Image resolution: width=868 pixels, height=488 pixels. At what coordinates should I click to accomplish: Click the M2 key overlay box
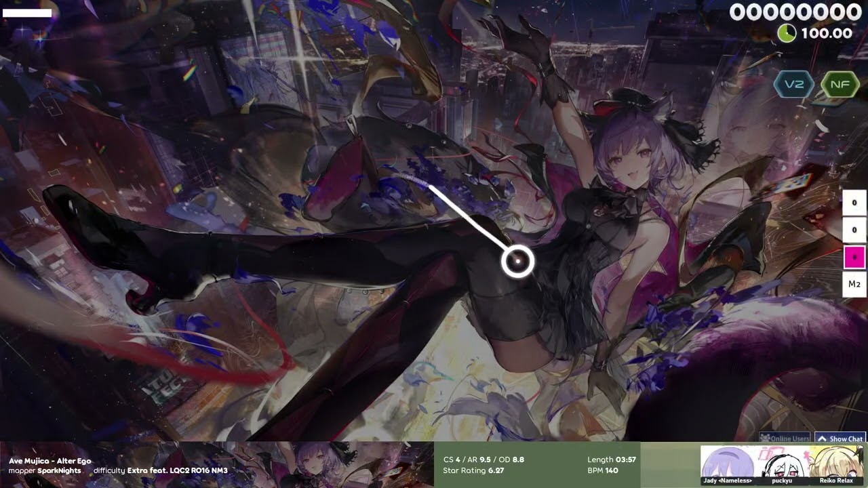coord(854,284)
